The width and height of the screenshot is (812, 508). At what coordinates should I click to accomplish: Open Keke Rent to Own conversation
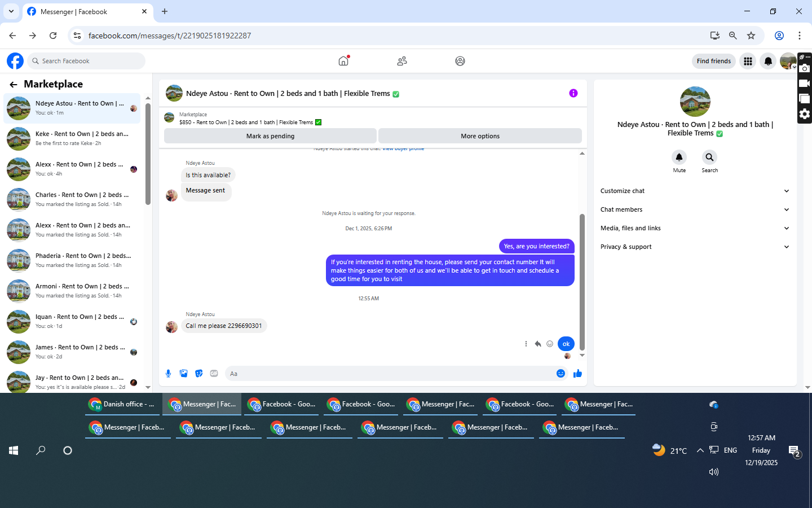pyautogui.click(x=72, y=139)
